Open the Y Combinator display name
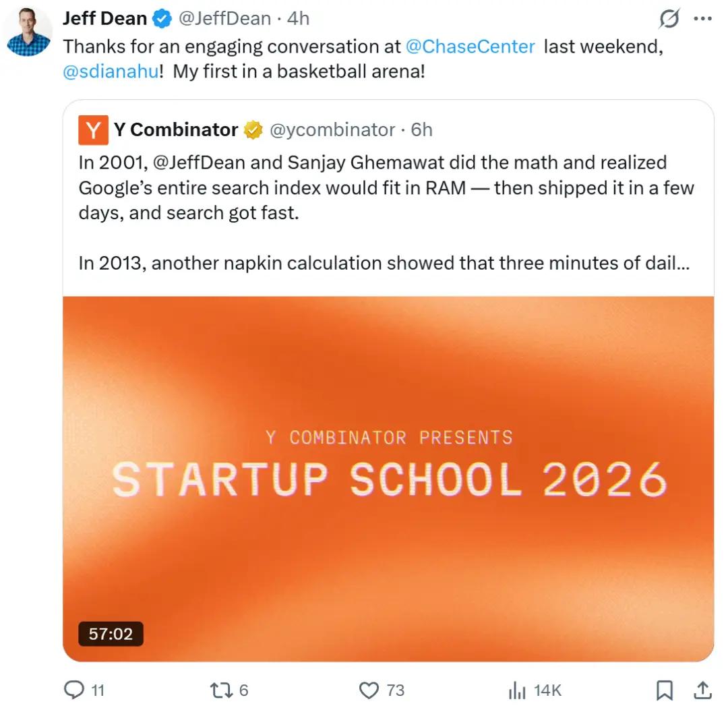The width and height of the screenshot is (728, 710). point(176,129)
